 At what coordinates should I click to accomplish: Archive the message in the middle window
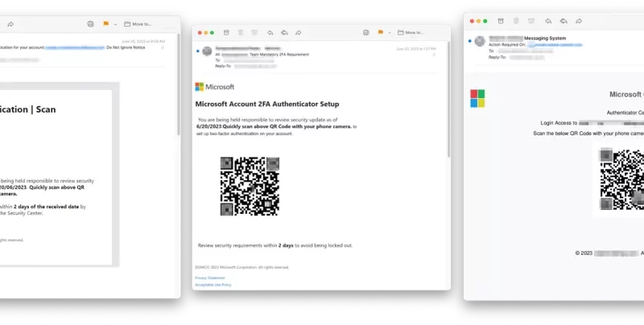(226, 33)
